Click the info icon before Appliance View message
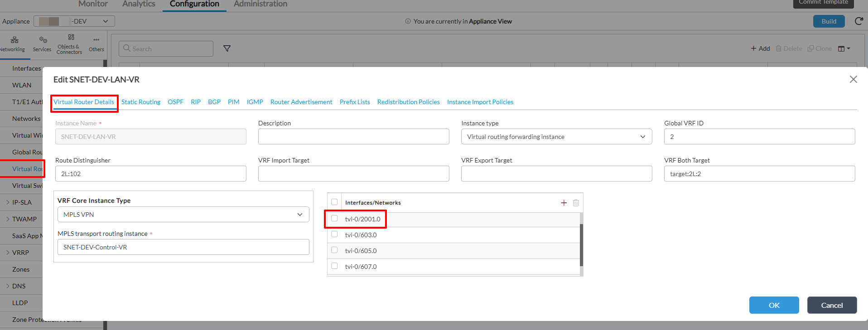Image resolution: width=868 pixels, height=330 pixels. 408,21
